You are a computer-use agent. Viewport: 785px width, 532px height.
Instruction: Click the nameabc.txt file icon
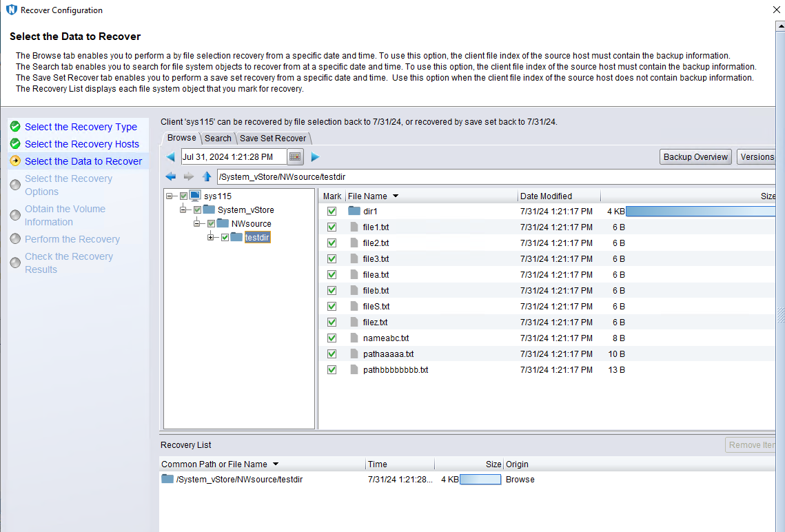pos(354,338)
